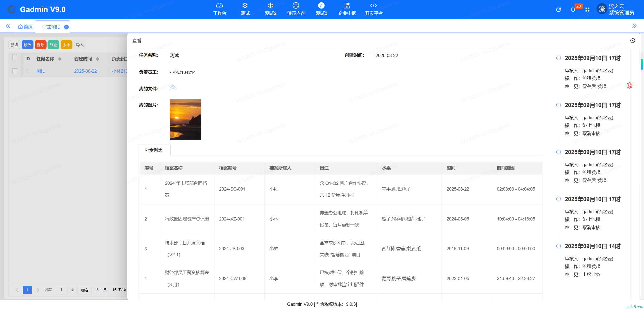Image resolution: width=644 pixels, height=309 pixels.
Task: Switch to the 首页 tab
Action: (25, 26)
